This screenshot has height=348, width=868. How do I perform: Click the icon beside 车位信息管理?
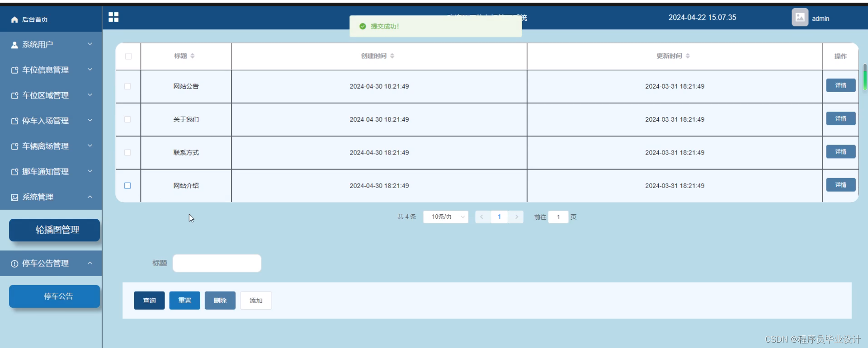pos(14,70)
